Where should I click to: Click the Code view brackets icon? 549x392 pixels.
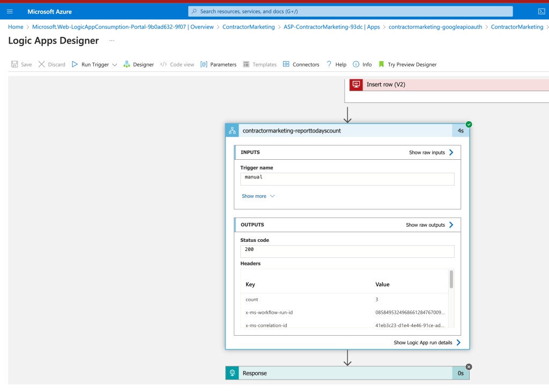click(x=164, y=64)
